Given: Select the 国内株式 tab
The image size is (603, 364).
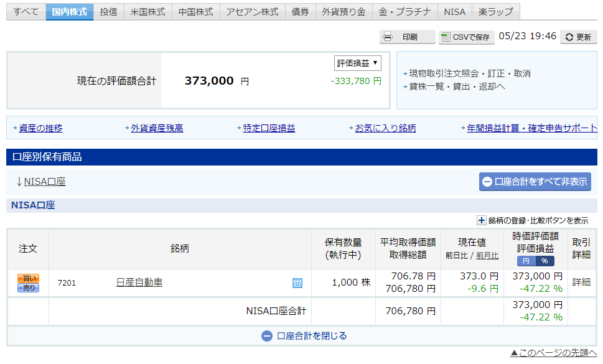Looking at the screenshot, I should (x=70, y=12).
